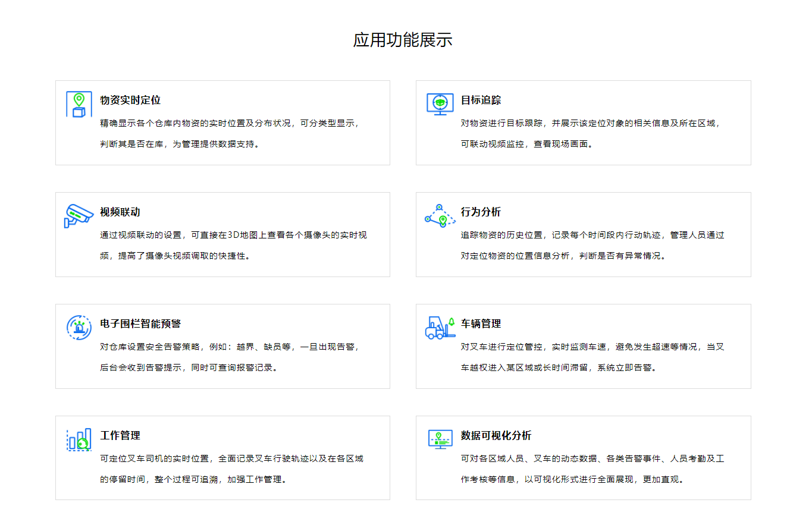Select the 工作管理 bar chart icon
The width and height of the screenshot is (812, 531).
pyautogui.click(x=79, y=439)
